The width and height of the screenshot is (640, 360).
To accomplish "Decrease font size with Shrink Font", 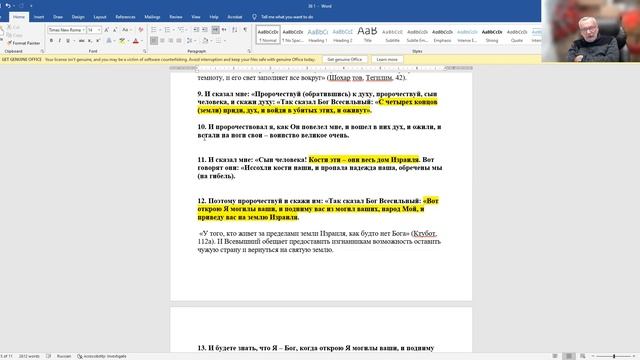I will click(x=115, y=30).
